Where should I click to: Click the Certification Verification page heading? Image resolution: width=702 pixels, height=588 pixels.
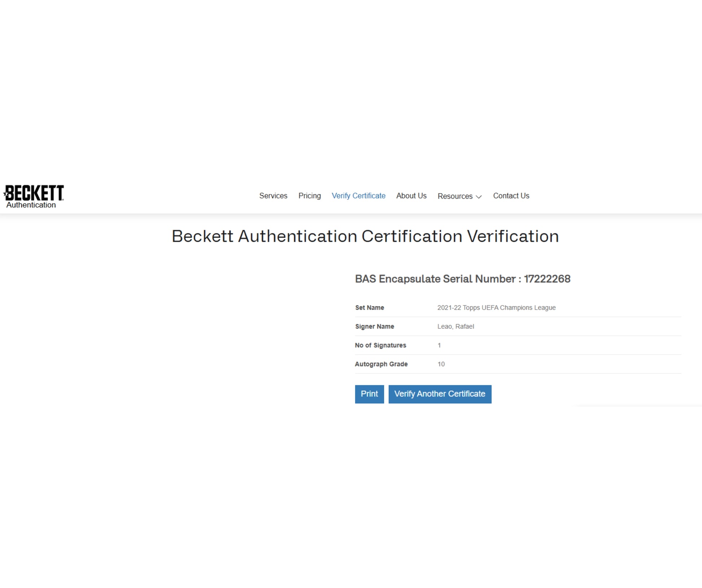365,236
